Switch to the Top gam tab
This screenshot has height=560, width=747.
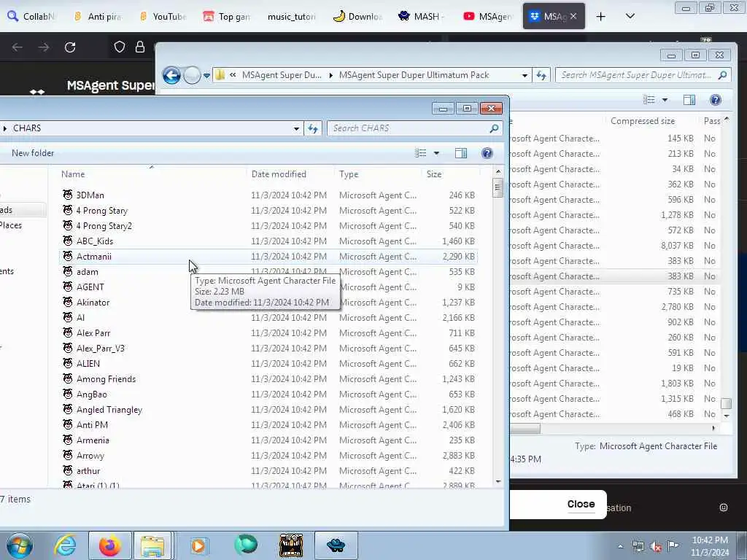(226, 17)
